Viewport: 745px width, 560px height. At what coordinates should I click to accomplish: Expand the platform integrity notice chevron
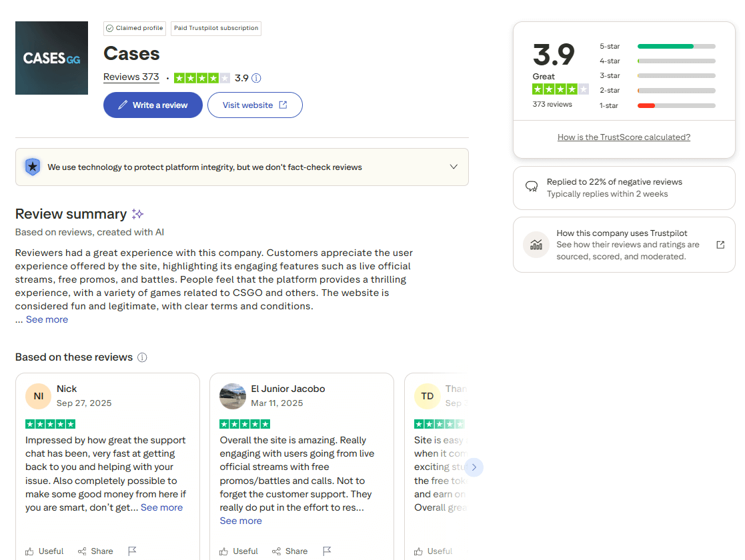coord(454,167)
